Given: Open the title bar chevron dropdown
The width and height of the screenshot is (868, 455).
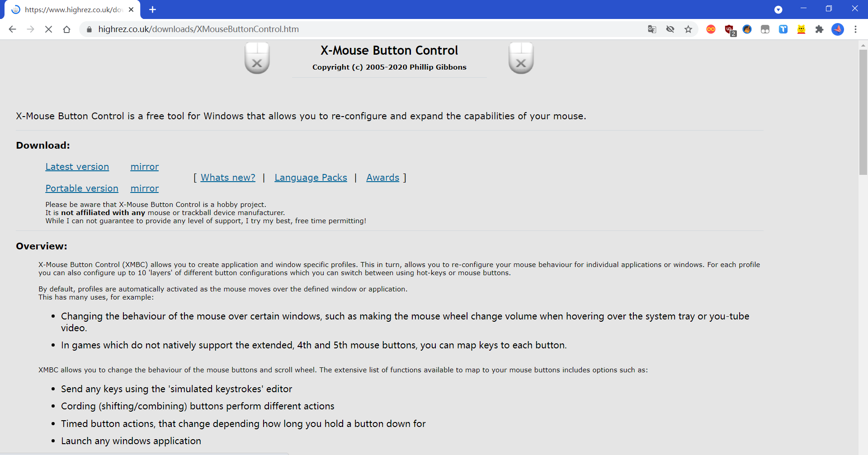Looking at the screenshot, I should (779, 9).
